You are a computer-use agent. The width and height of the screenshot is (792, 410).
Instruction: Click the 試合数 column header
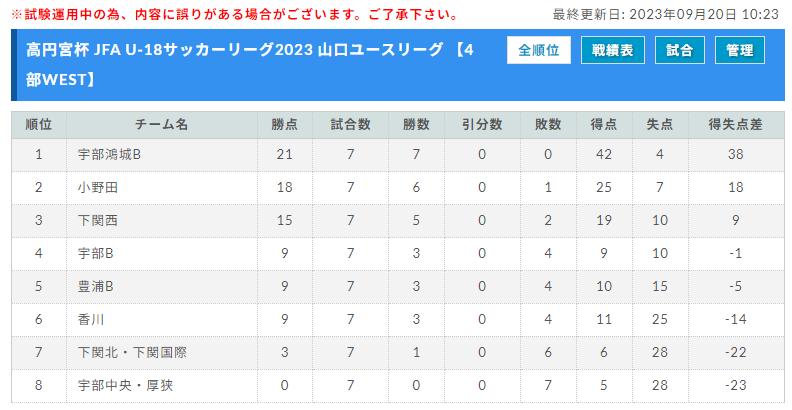click(351, 125)
